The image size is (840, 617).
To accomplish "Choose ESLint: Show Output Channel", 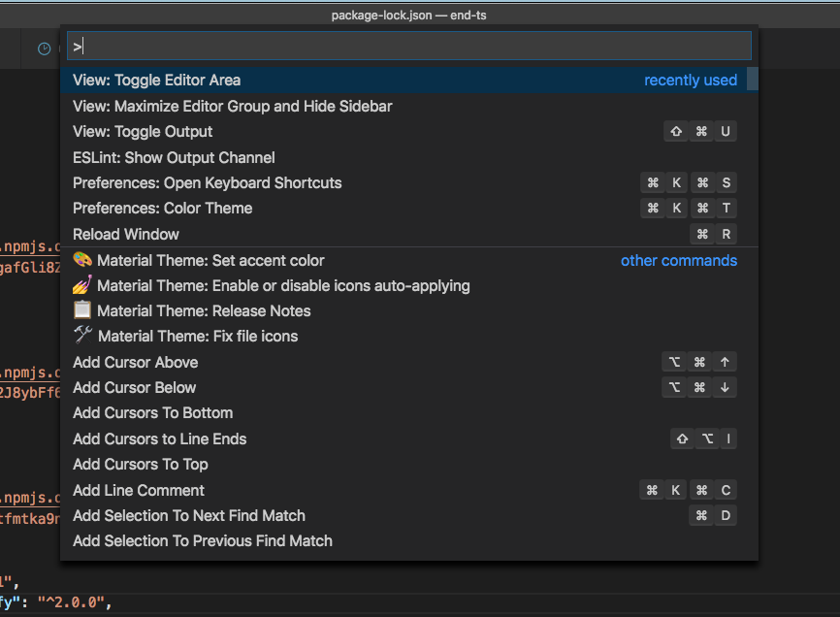I will pyautogui.click(x=408, y=157).
